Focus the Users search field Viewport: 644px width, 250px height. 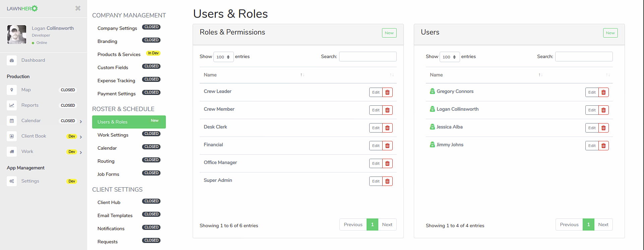click(584, 56)
